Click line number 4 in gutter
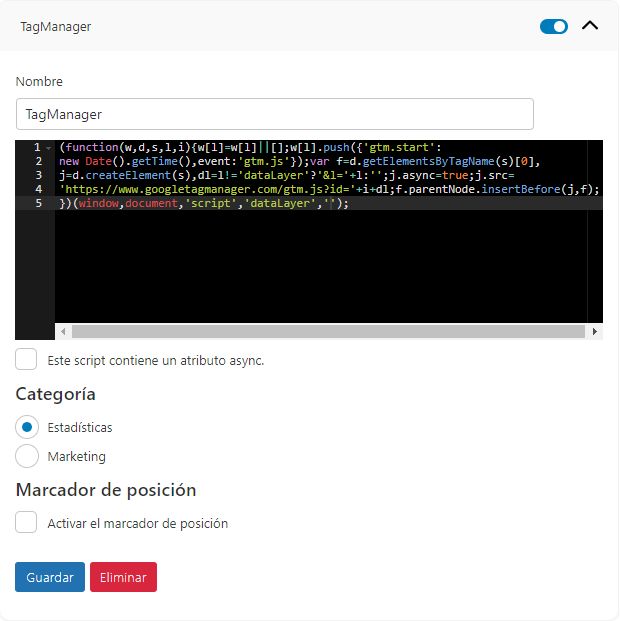The image size is (620, 621). click(38, 189)
